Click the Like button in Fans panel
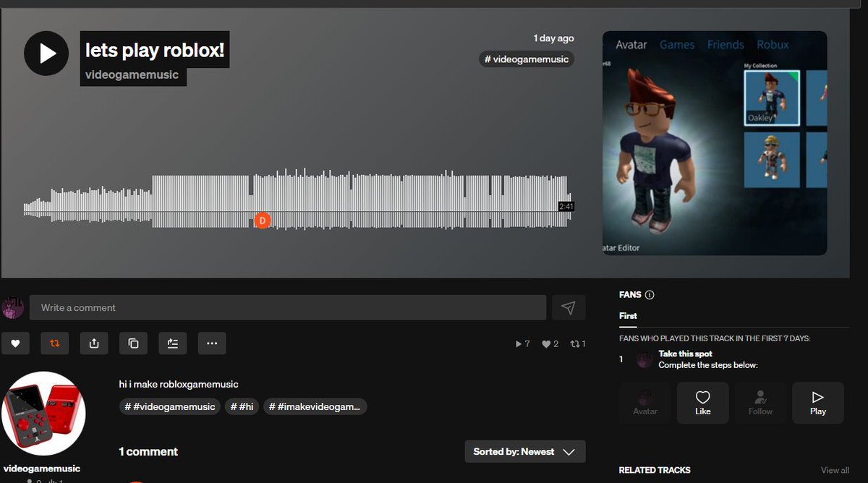Viewport: 868px width, 483px height. (702, 403)
